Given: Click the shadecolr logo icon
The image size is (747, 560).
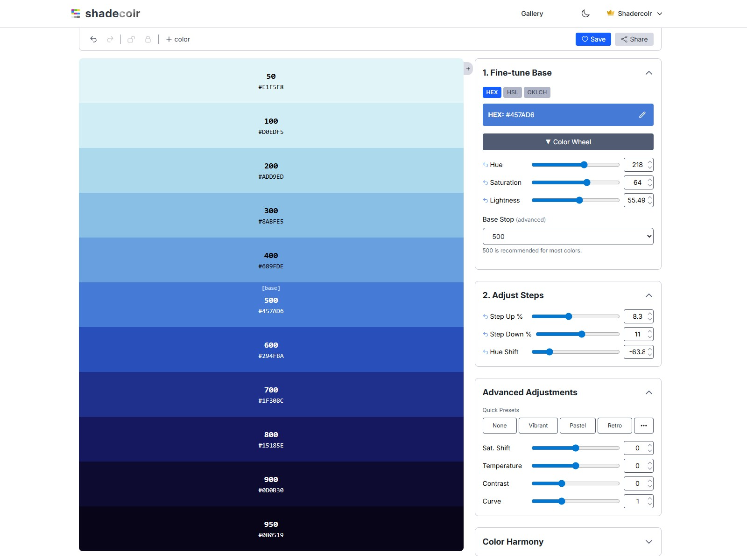Looking at the screenshot, I should (76, 14).
